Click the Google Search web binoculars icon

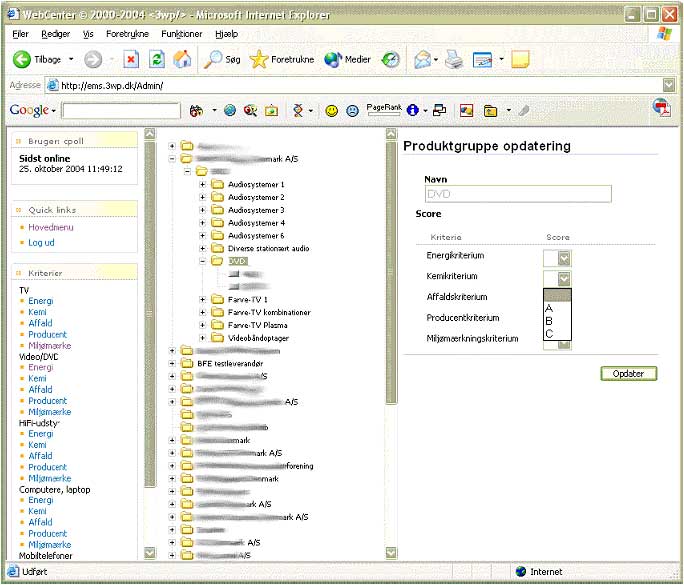click(196, 111)
